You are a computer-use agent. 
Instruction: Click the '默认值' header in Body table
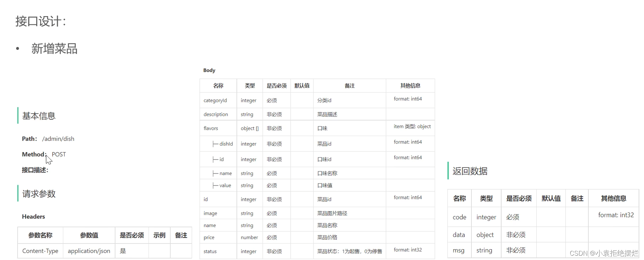302,86
